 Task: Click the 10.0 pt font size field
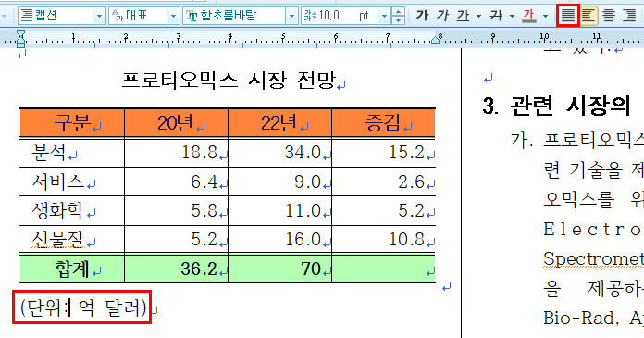pos(341,17)
